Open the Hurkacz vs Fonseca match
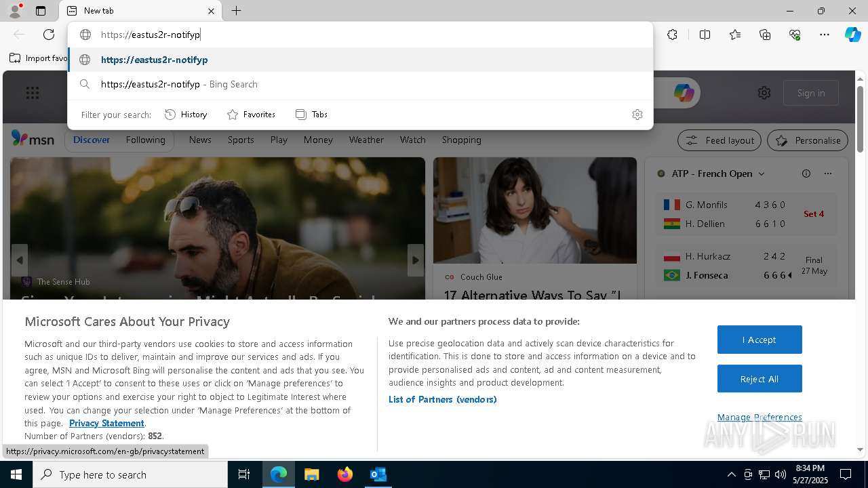The width and height of the screenshot is (868, 488). click(746, 266)
